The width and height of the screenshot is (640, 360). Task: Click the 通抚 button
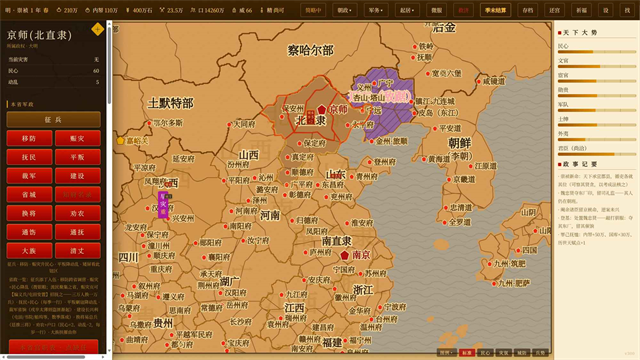(78, 232)
